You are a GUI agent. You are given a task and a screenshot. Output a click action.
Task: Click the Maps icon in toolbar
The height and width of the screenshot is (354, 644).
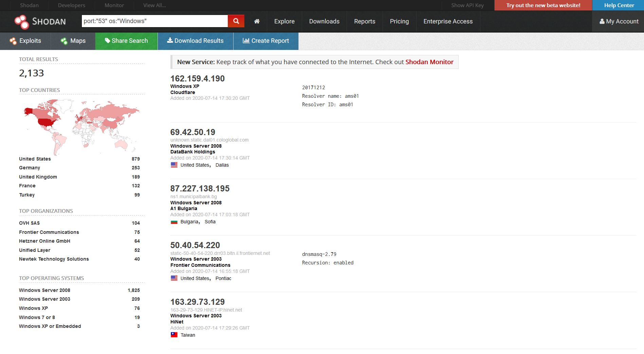coord(64,41)
